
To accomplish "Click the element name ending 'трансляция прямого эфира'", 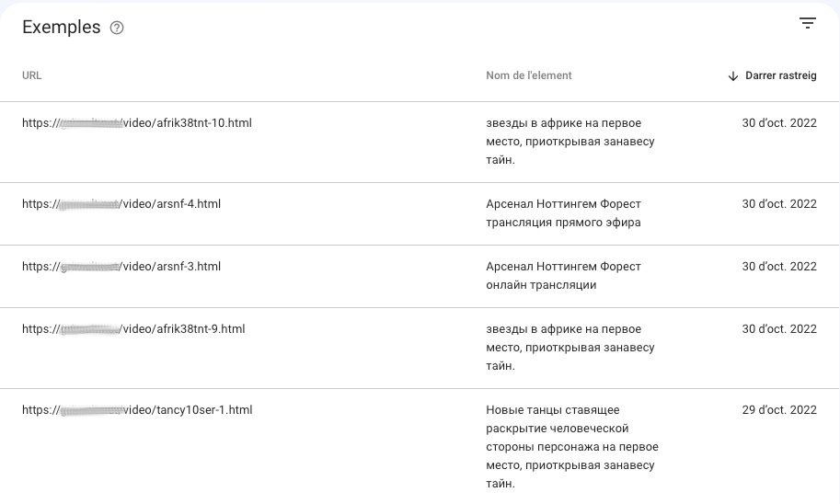I will (563, 213).
